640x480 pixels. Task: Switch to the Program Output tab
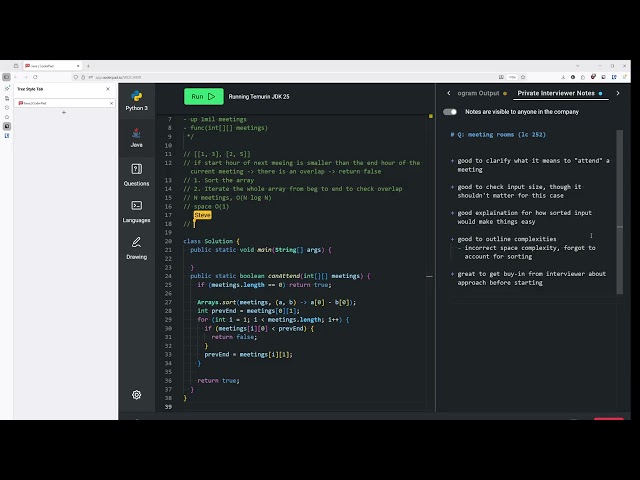click(x=476, y=93)
